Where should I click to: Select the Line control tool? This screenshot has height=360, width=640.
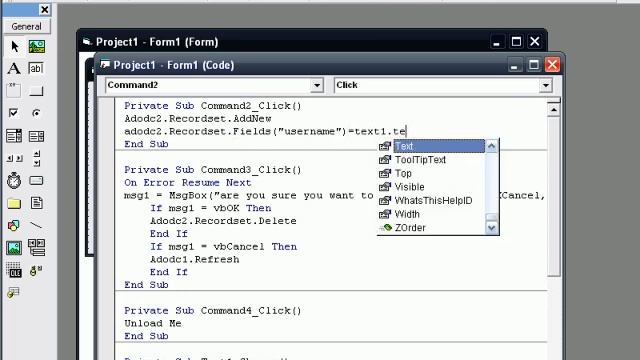[37, 225]
